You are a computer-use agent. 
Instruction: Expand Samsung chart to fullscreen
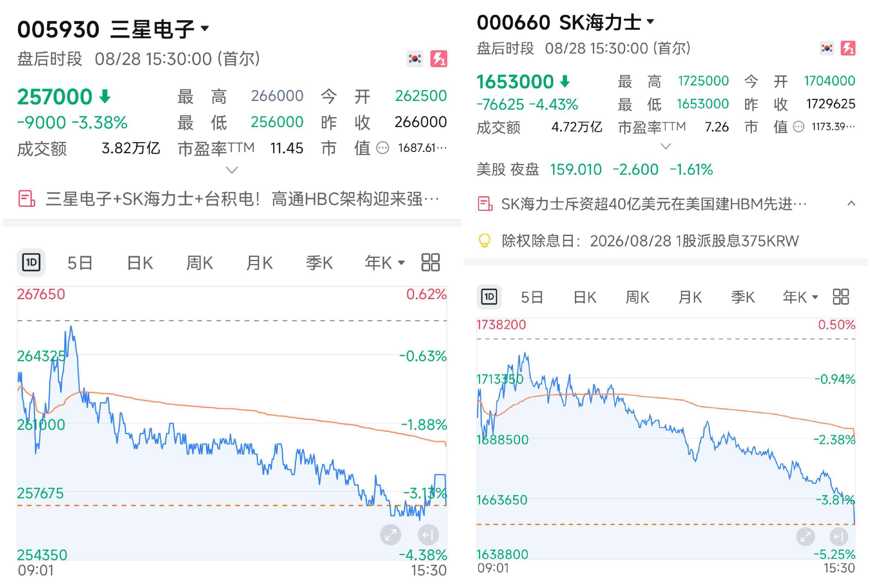click(x=390, y=535)
